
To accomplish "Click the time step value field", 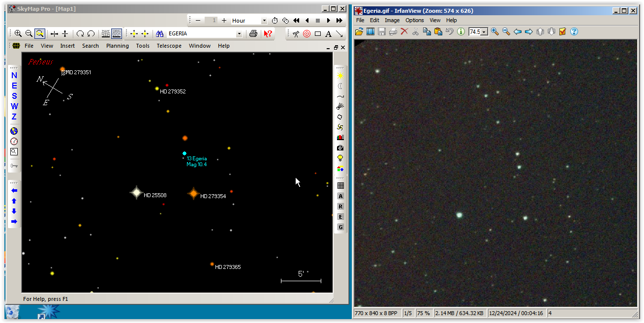I will tap(211, 20).
